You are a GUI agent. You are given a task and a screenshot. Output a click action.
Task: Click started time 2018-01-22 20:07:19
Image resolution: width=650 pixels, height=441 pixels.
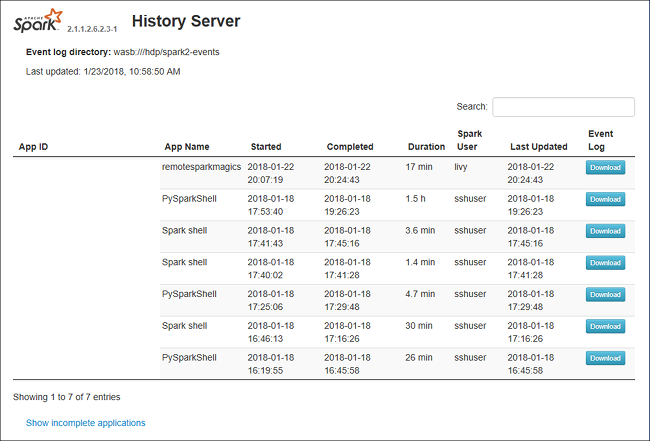pyautogui.click(x=271, y=173)
